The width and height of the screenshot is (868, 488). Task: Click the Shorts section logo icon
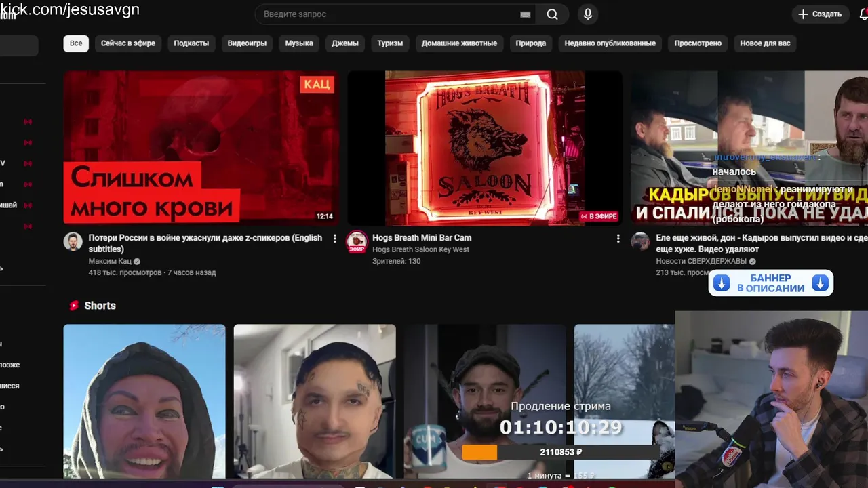pos(74,306)
